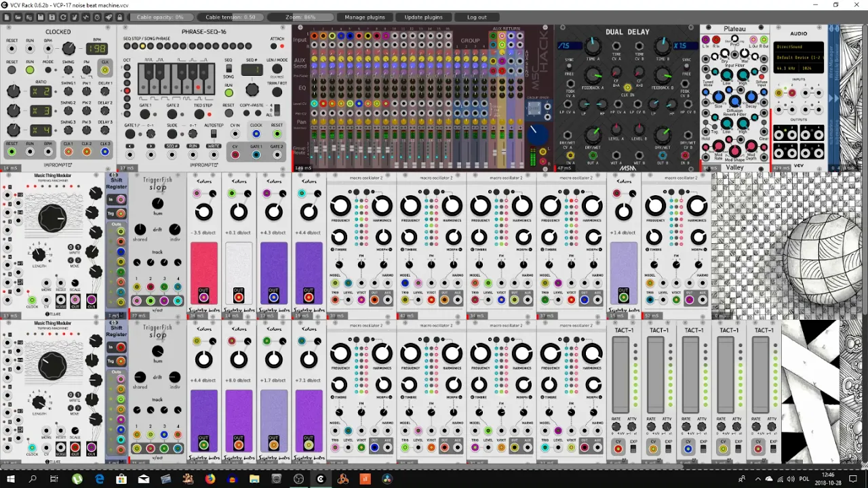The width and height of the screenshot is (868, 488).
Task: Adjust the Cable opacity slider
Action: coord(161,17)
